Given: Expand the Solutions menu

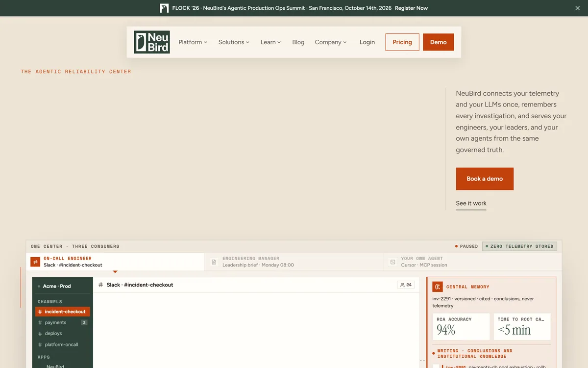Looking at the screenshot, I should point(234,42).
